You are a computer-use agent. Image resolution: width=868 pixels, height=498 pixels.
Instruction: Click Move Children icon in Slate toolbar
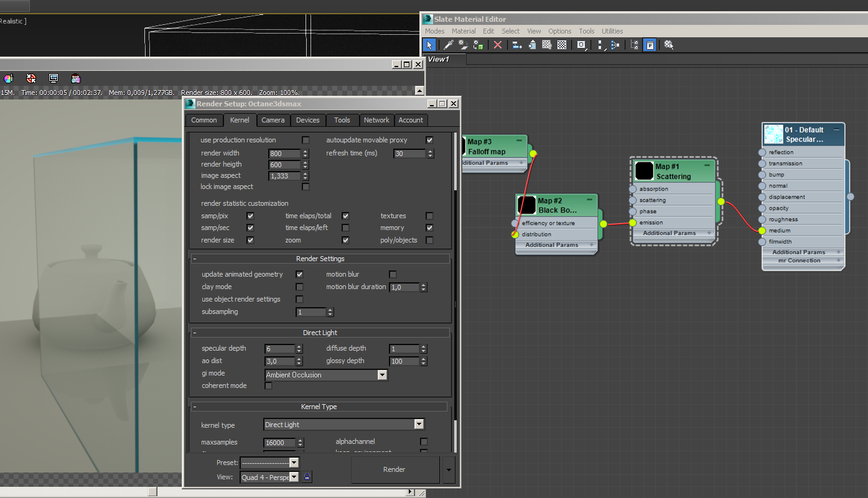pyautogui.click(x=517, y=45)
